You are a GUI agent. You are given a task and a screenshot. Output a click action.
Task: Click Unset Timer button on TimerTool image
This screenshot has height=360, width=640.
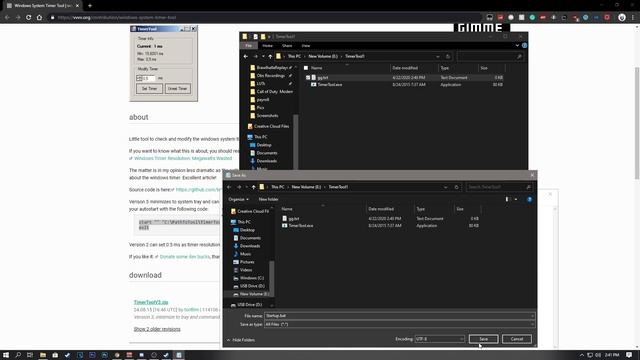(x=178, y=89)
